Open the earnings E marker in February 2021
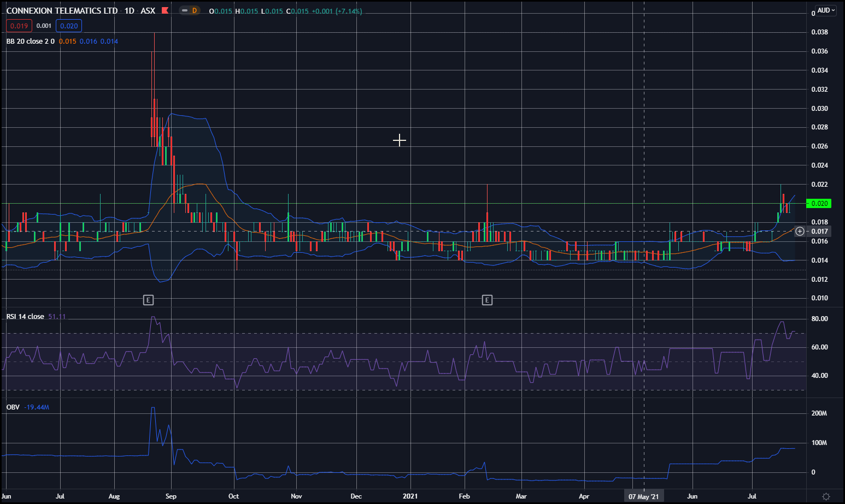845x504 pixels. [x=487, y=300]
